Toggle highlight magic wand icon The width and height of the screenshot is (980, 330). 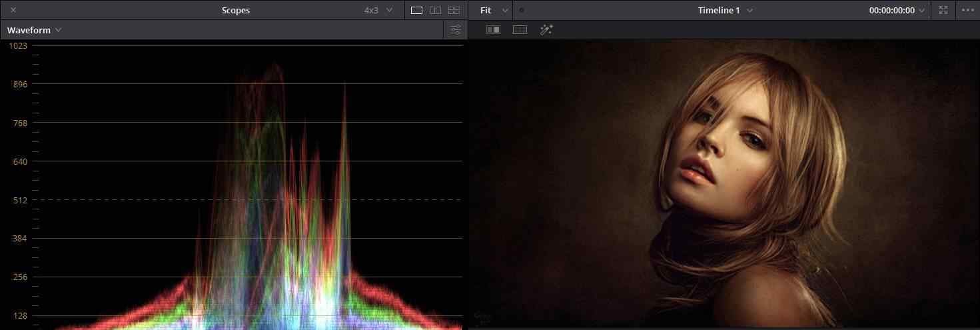coord(546,29)
